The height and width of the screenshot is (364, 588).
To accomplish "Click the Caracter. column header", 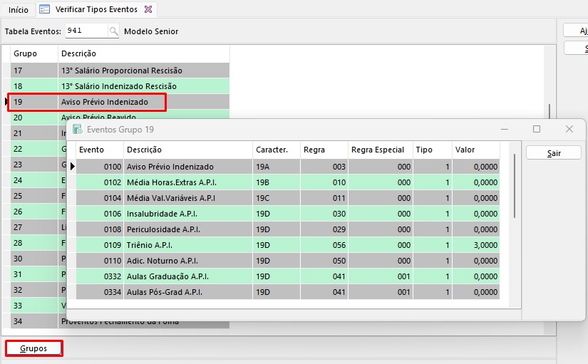I will tap(277, 150).
